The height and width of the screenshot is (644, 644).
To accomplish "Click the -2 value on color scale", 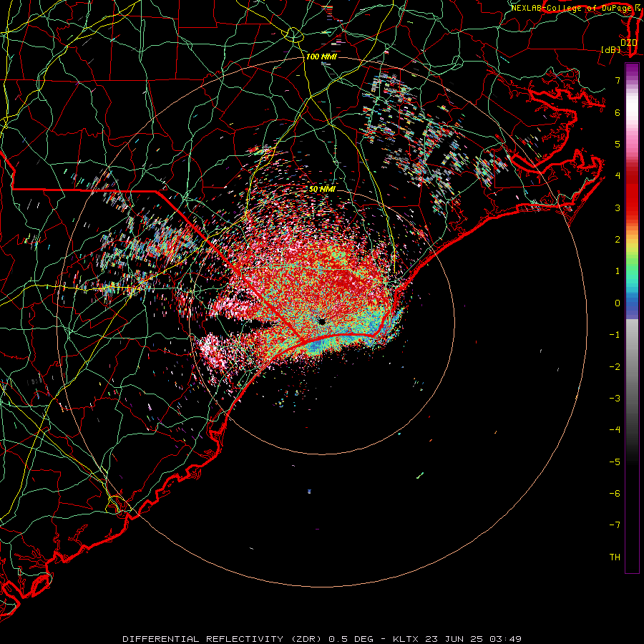I will [615, 367].
